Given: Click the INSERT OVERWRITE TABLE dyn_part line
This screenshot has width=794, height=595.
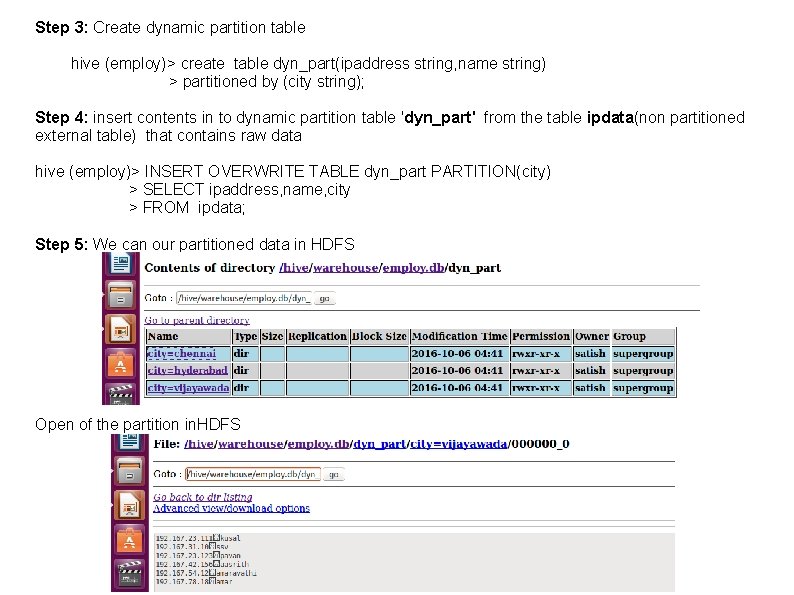Looking at the screenshot, I should pyautogui.click(x=293, y=172).
